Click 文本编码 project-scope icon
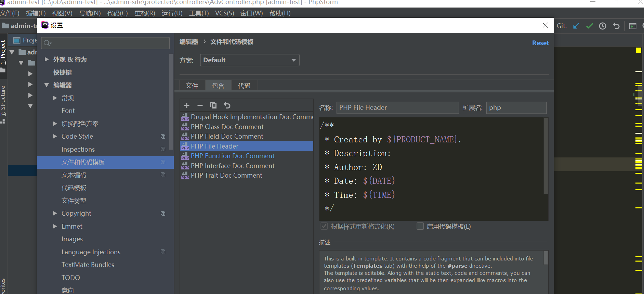This screenshot has height=294, width=644. pos(163,175)
